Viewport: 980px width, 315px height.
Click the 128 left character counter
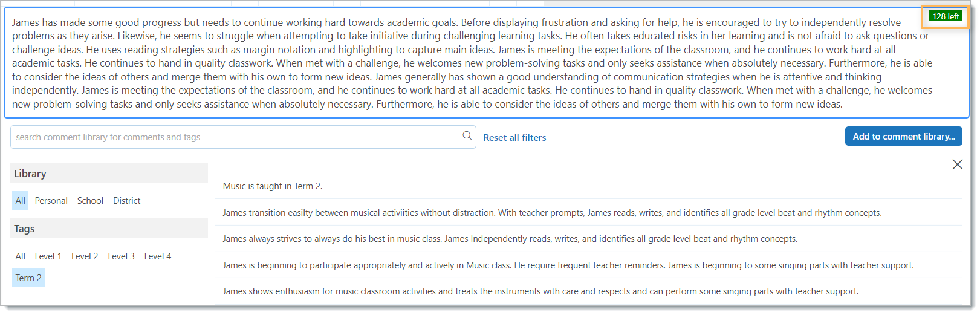click(946, 16)
